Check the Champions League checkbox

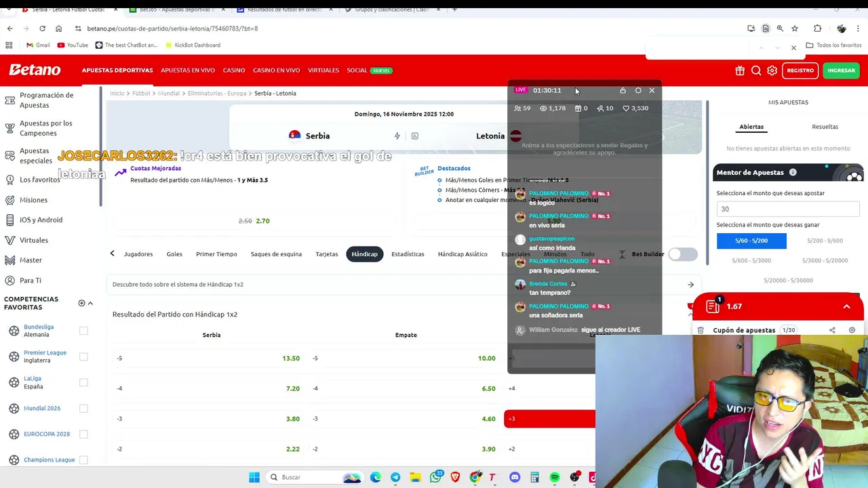(83, 460)
